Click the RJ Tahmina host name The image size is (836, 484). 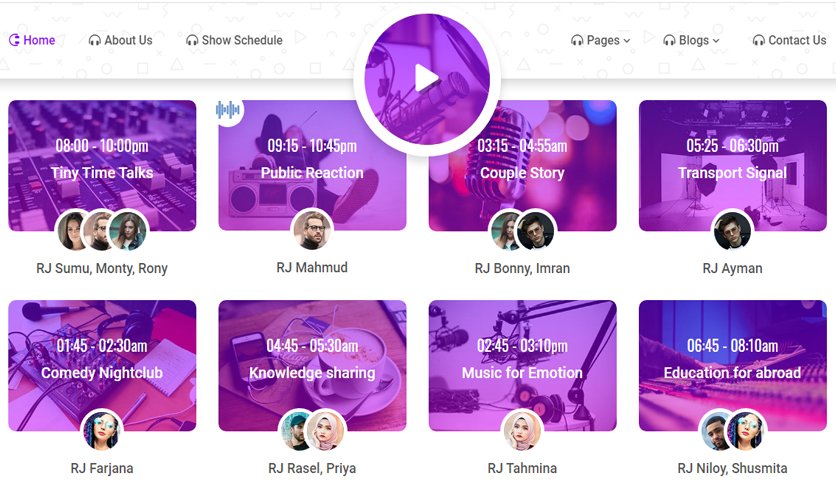[522, 468]
